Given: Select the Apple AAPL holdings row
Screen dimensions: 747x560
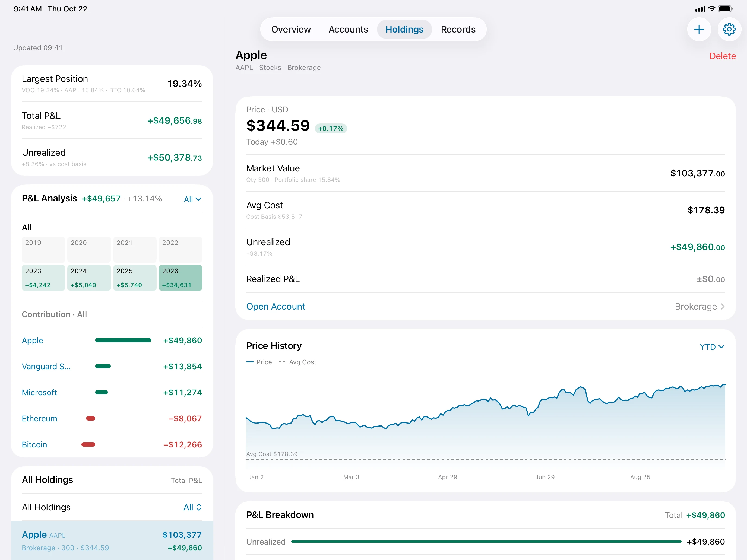Looking at the screenshot, I should [112, 540].
